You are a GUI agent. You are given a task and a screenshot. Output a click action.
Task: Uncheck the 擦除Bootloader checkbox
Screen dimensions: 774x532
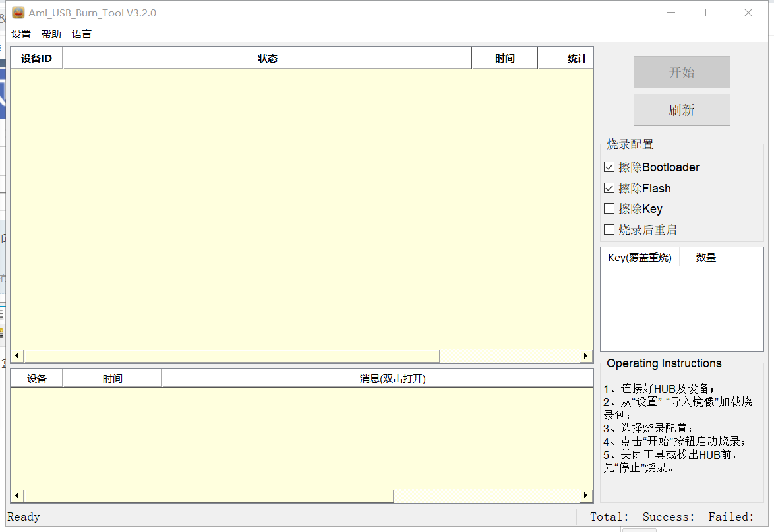(609, 167)
